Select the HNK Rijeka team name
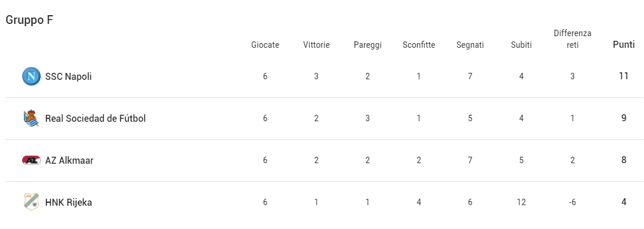The height and width of the screenshot is (229, 644). pos(69,202)
